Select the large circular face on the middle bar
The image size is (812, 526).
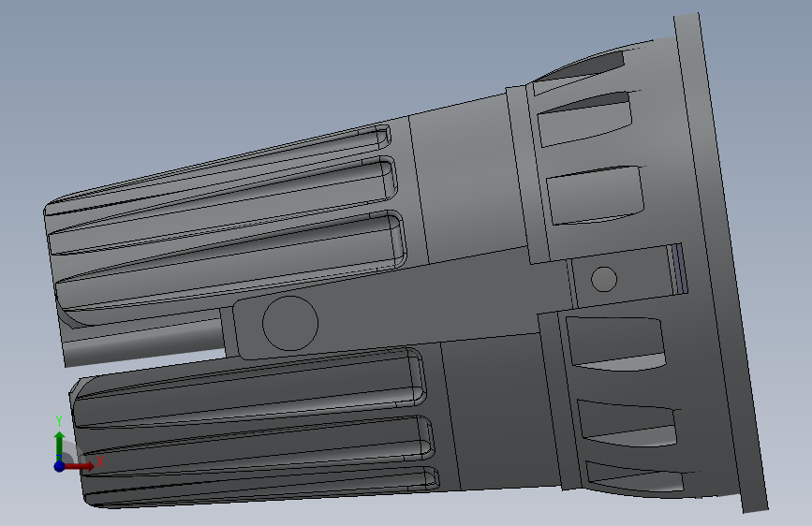290,323
